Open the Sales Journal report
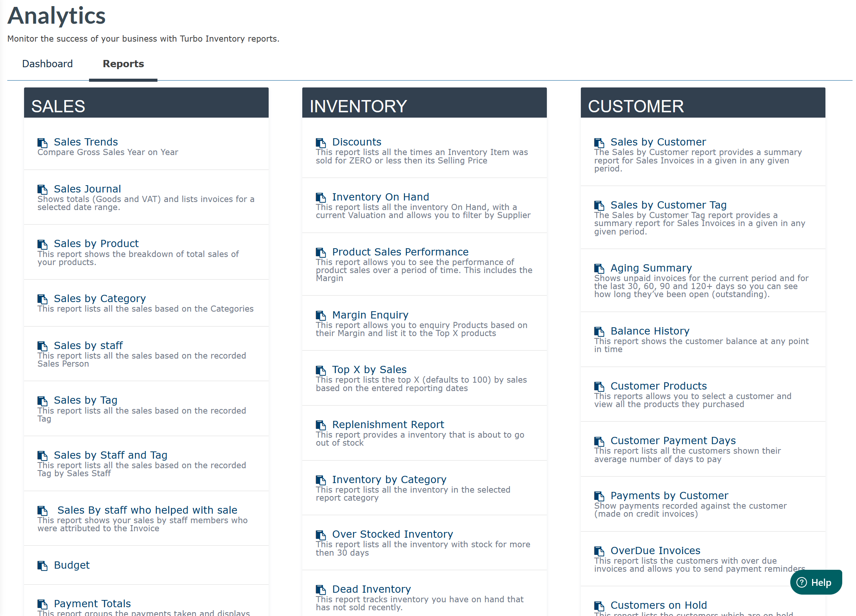The height and width of the screenshot is (616, 856). pos(87,189)
